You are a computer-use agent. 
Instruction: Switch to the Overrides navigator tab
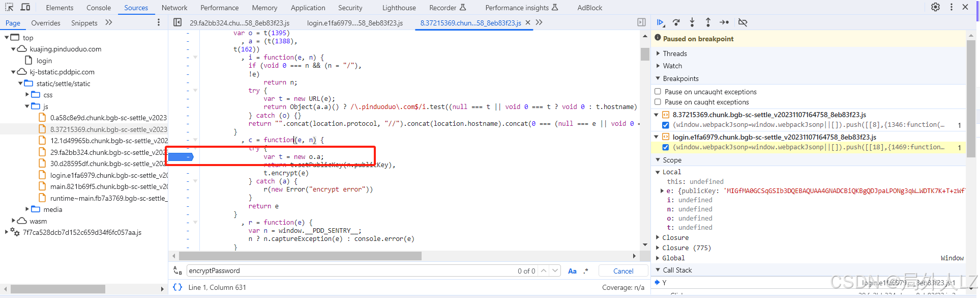pyautogui.click(x=46, y=23)
